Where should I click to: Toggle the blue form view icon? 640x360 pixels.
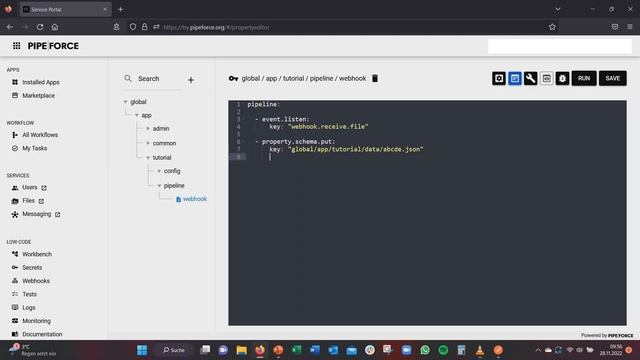515,78
